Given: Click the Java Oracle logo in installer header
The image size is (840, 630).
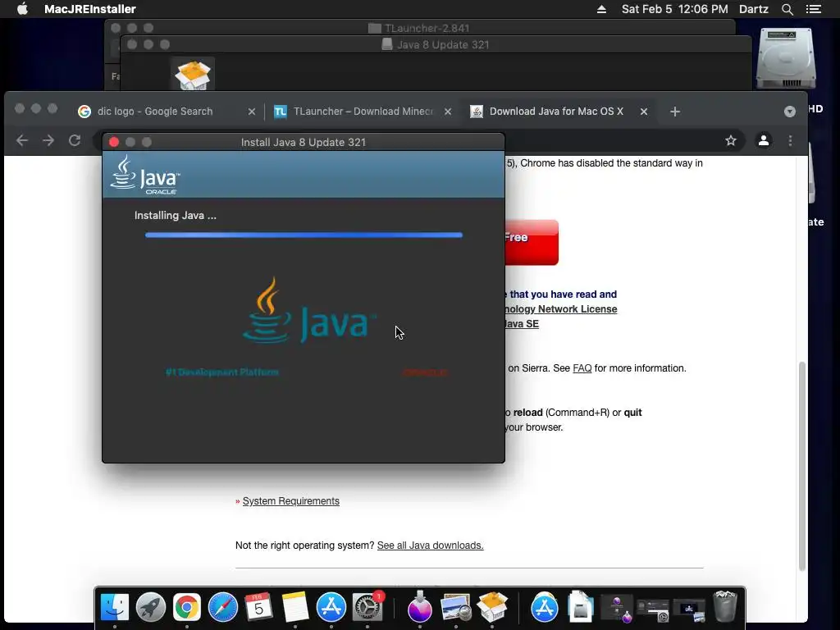Looking at the screenshot, I should pyautogui.click(x=145, y=175).
